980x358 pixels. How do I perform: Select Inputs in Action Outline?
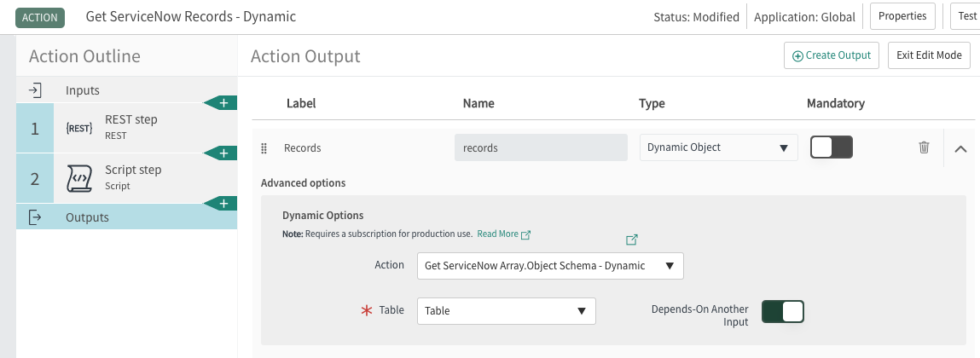[x=127, y=90]
